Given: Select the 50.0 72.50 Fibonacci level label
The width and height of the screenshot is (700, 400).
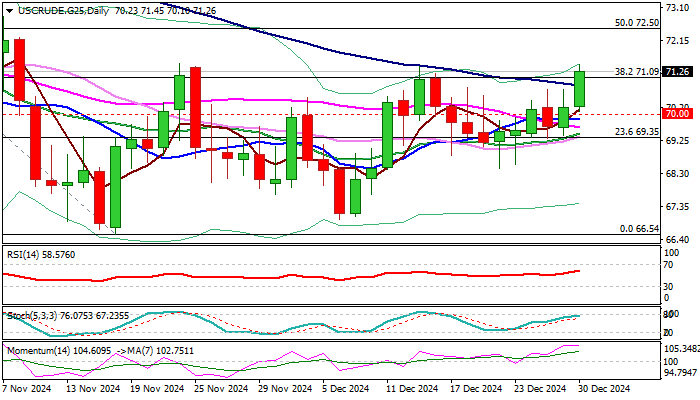Looking at the screenshot, I should 637,23.
